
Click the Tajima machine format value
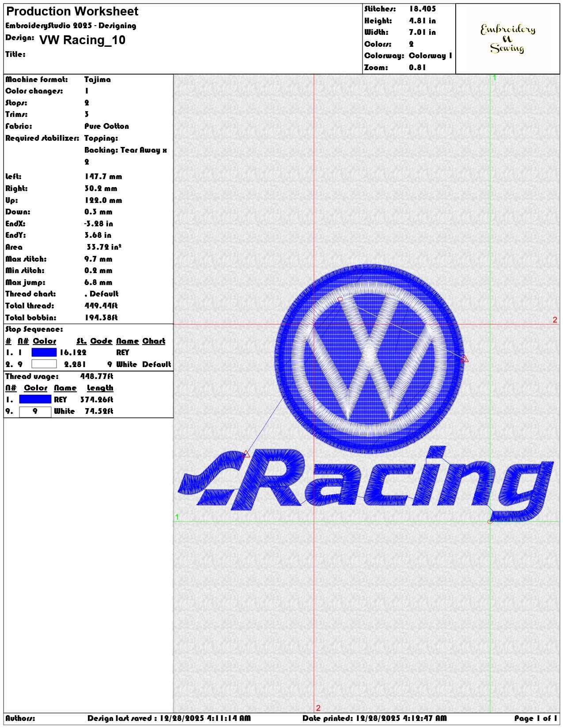98,79
